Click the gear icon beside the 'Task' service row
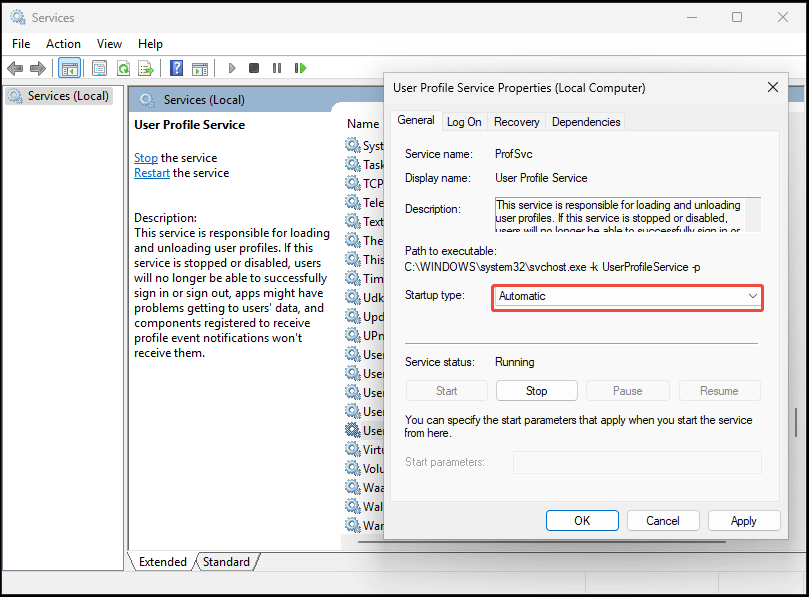The image size is (809, 597). click(353, 165)
